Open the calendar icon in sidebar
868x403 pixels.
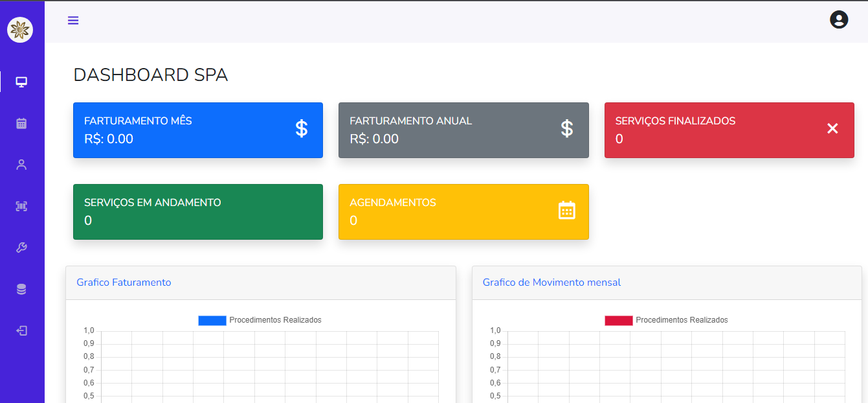[21, 123]
